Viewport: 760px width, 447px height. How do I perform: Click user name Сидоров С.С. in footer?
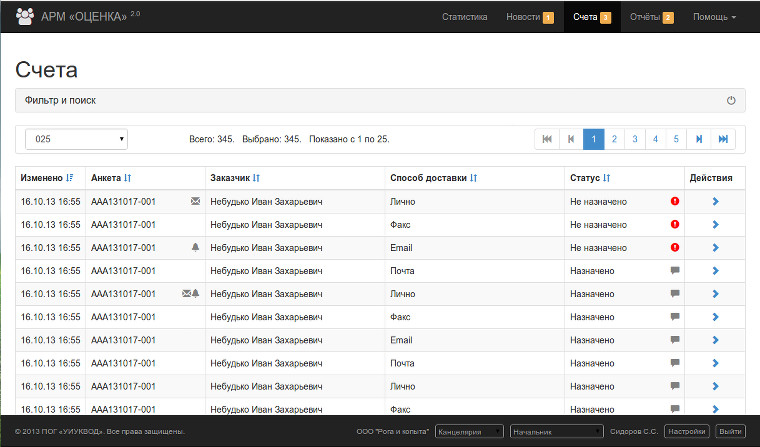point(634,431)
